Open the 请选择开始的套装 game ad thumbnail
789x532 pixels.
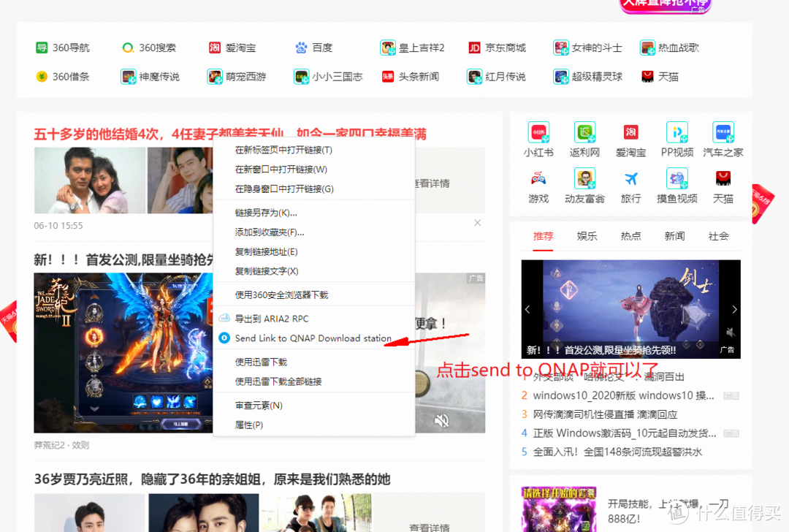559,509
